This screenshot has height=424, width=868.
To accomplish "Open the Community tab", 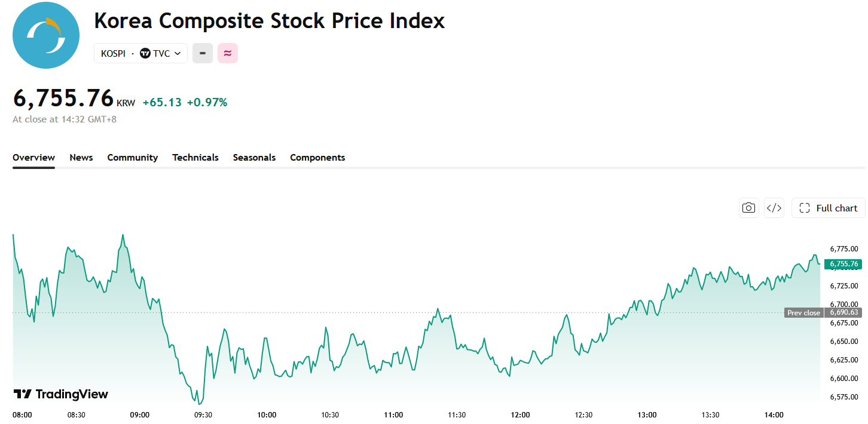I will tap(133, 158).
